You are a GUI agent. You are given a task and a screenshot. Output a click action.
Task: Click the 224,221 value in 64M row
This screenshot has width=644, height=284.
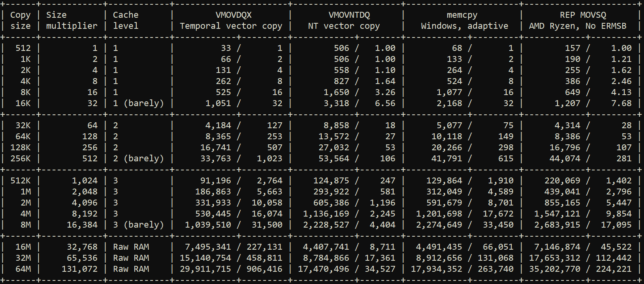(x=614, y=269)
